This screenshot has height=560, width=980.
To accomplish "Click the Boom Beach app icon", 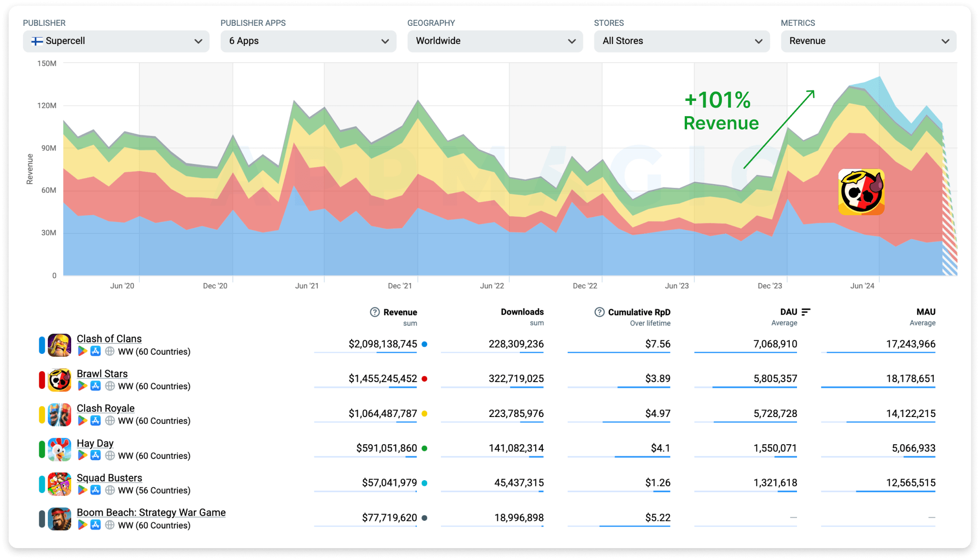I will point(59,519).
